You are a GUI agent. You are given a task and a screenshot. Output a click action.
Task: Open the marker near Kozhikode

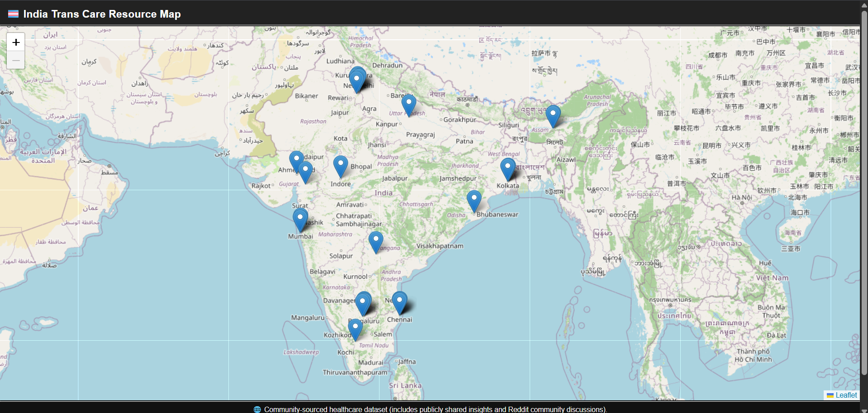pyautogui.click(x=355, y=329)
